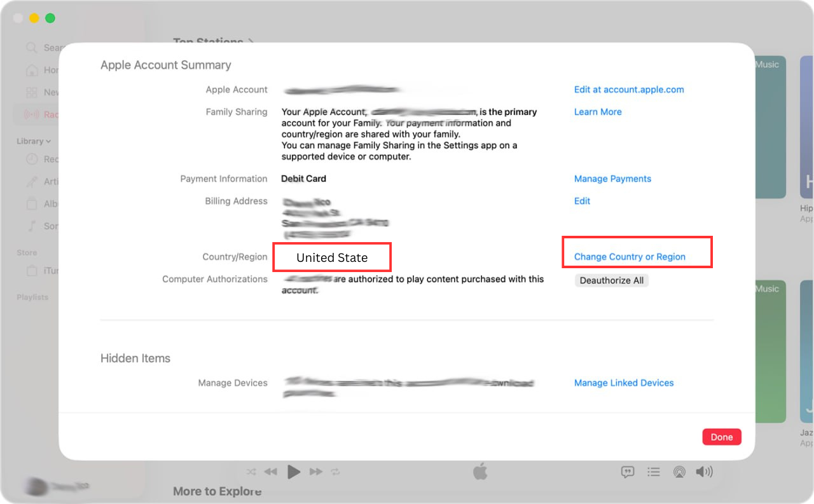The height and width of the screenshot is (504, 814).
Task: Collapse the Library section chevron
Action: point(48,141)
